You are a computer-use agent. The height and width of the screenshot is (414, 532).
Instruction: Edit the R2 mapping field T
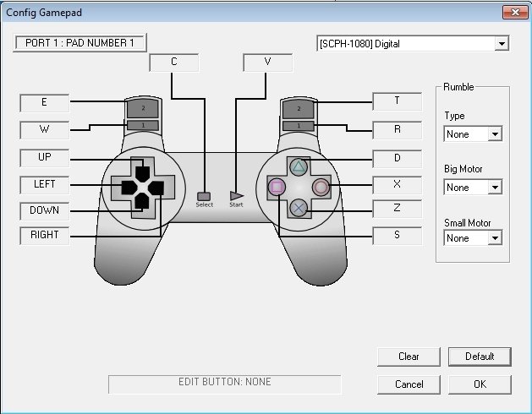point(397,101)
